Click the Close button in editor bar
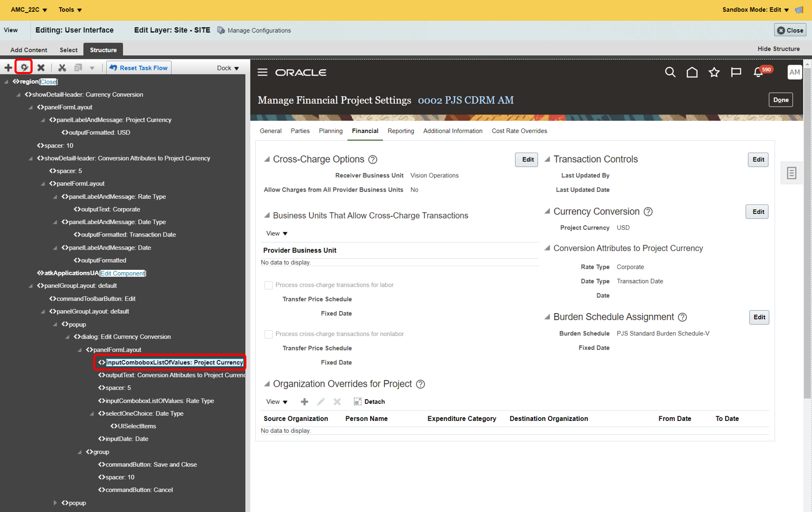812x512 pixels. [790, 31]
